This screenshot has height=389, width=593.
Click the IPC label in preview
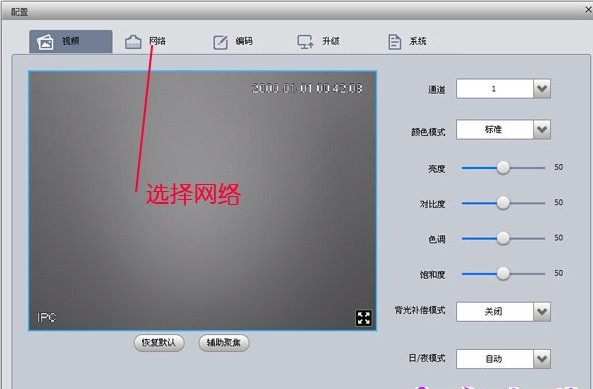[47, 318]
